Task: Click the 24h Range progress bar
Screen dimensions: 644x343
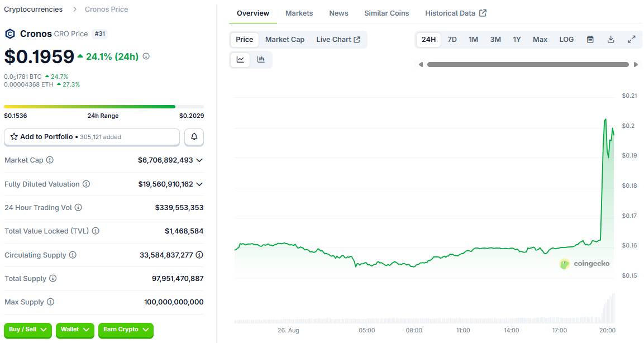Action: [x=104, y=107]
